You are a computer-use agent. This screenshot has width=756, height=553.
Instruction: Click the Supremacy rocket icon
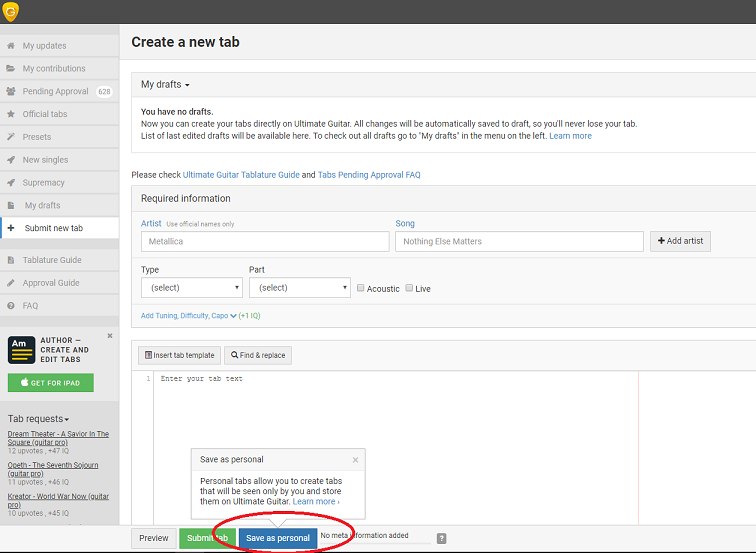(x=11, y=183)
